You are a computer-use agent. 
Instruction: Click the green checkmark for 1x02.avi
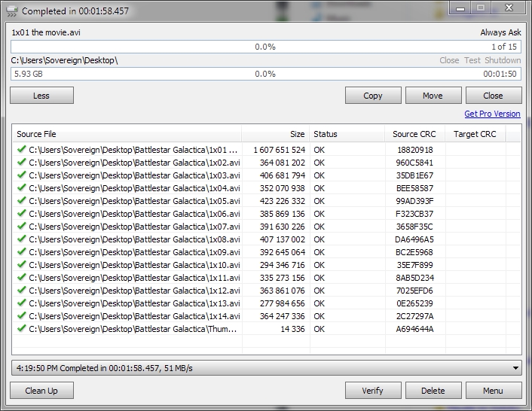click(x=21, y=163)
